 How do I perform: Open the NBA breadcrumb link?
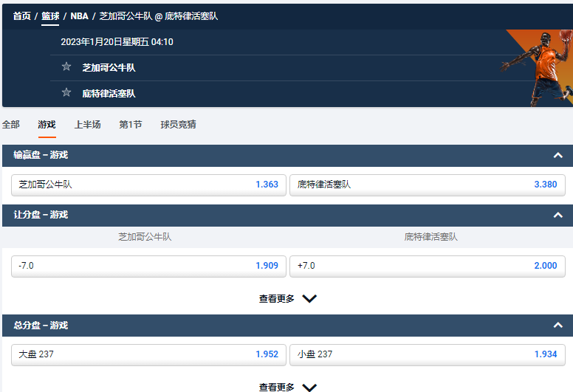point(79,16)
